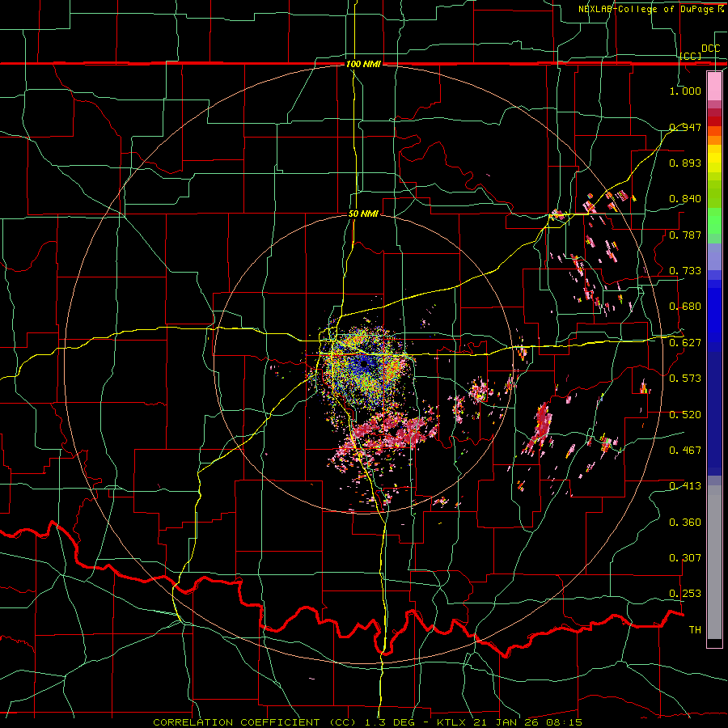The image size is (728, 728).
Task: Click the 0.840 scale value
Action: tap(685, 199)
